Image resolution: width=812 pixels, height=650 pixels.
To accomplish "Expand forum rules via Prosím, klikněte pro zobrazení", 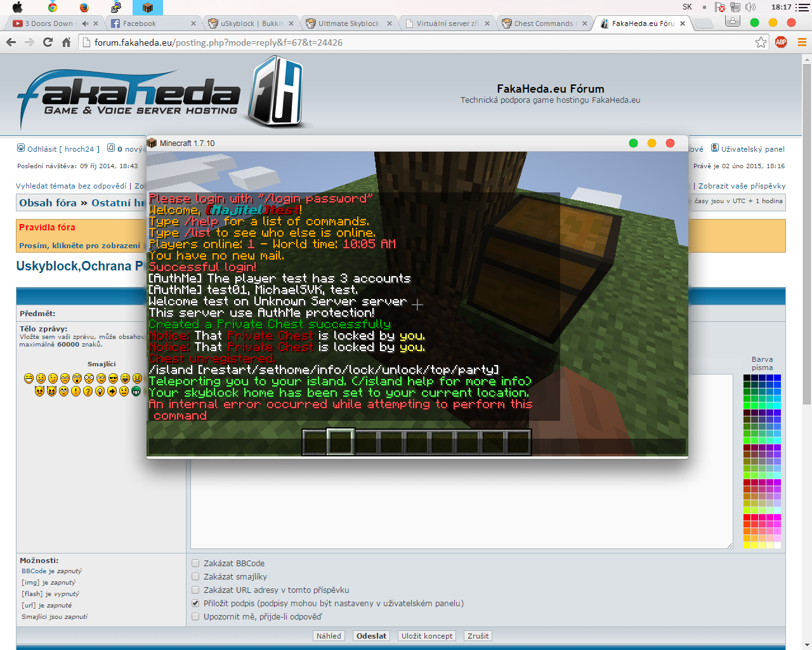I will click(x=79, y=246).
